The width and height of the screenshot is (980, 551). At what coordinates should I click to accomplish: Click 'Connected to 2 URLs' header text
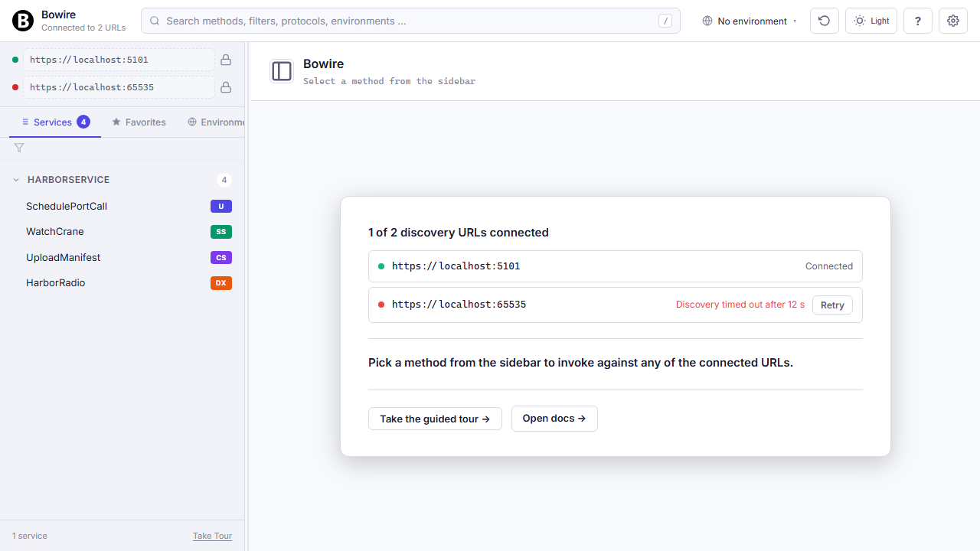[x=83, y=28]
